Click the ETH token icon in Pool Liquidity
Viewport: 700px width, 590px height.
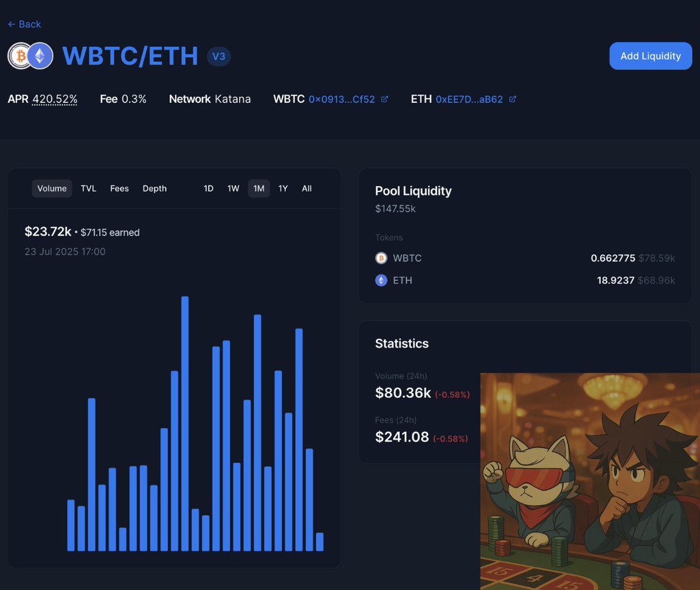(381, 280)
